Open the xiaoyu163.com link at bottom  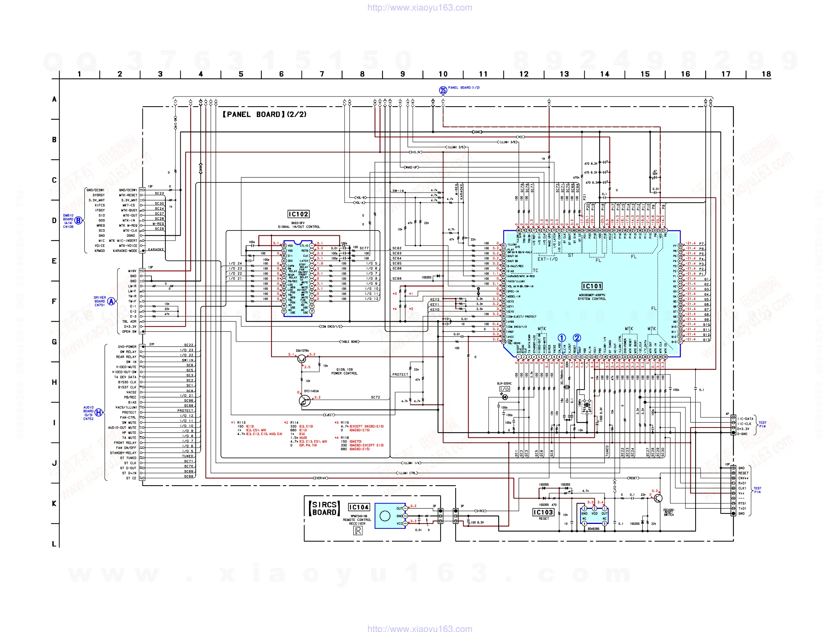click(x=420, y=628)
